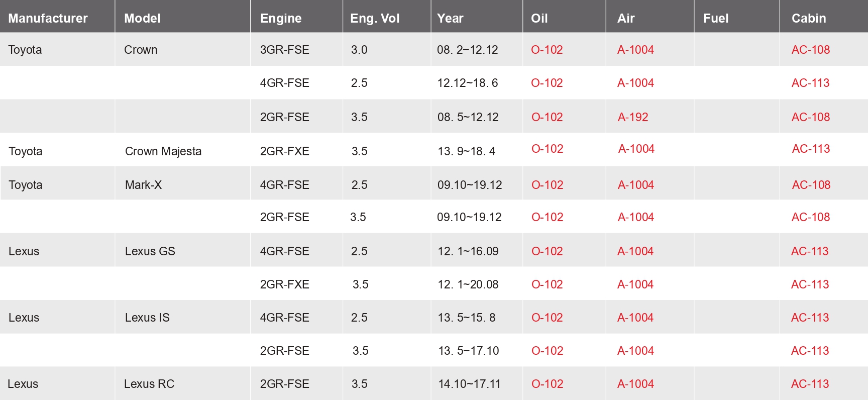Click A-1004 air code in 3GR-FSE row
This screenshot has height=400, width=868.
pos(636,50)
